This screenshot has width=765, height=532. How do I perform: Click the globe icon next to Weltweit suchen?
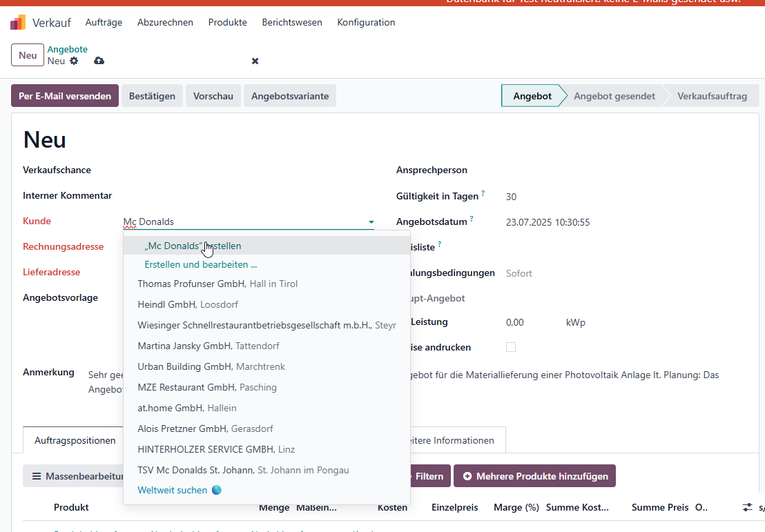(x=217, y=490)
